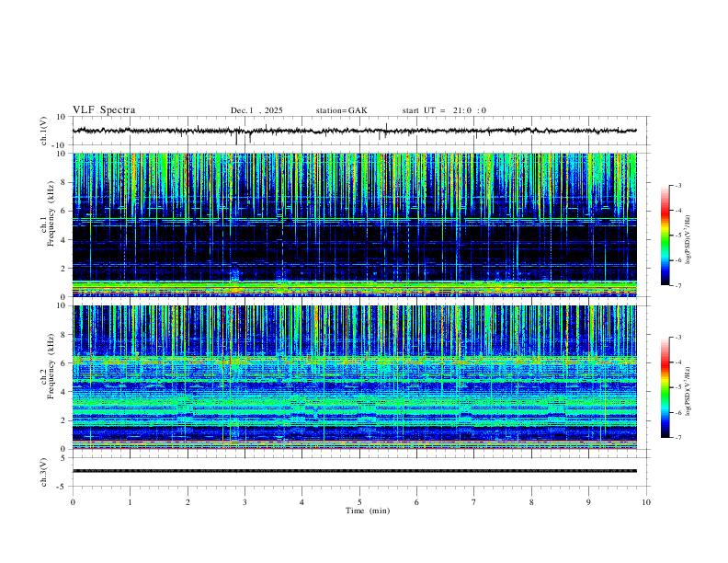Click the "6" minute tick on the time axis
Image resolution: width=728 pixels, height=563 pixels.
pyautogui.click(x=417, y=502)
